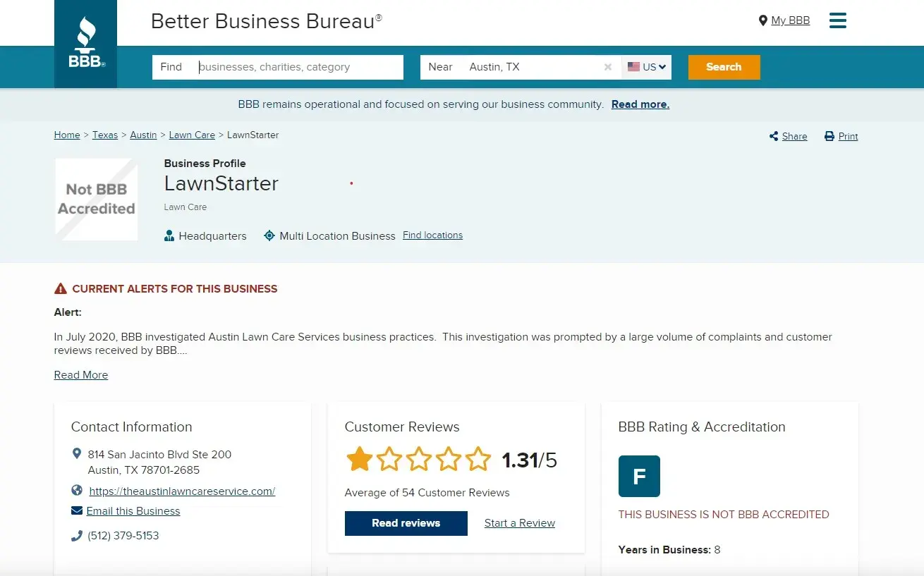
Task: Clear the Near location field
Action: point(607,67)
